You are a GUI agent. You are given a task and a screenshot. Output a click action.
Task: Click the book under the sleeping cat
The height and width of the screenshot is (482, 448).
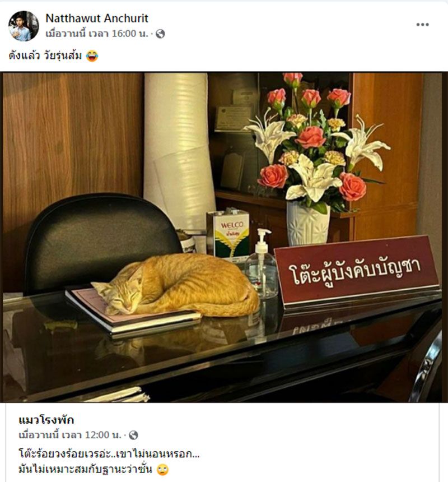tap(132, 312)
